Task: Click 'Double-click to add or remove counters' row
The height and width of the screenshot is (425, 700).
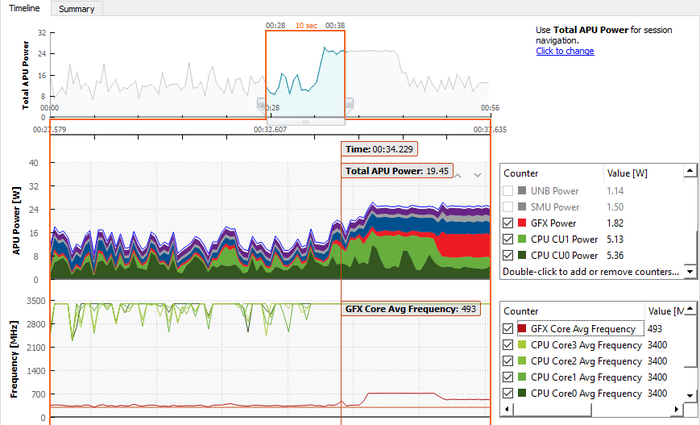Action: pyautogui.click(x=590, y=271)
